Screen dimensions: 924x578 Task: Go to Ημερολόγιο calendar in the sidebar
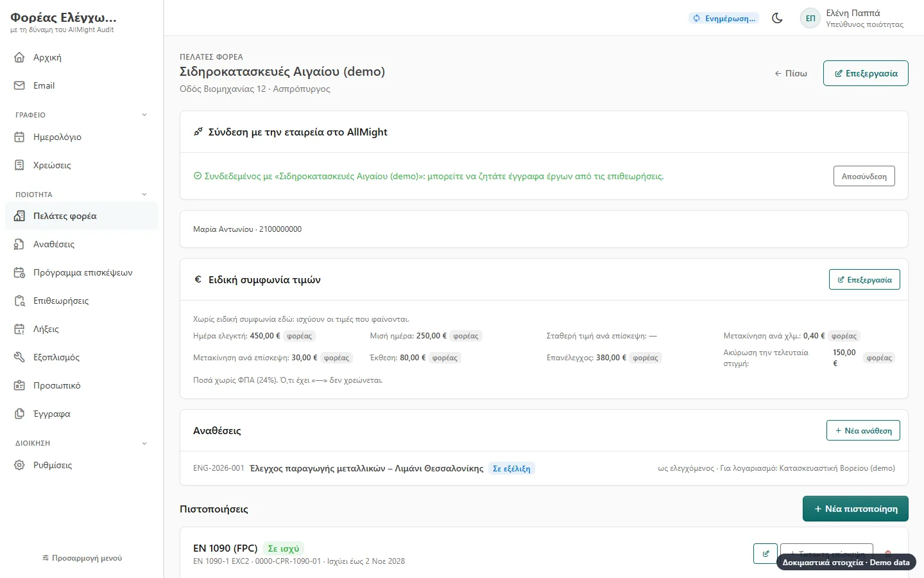tap(81, 137)
